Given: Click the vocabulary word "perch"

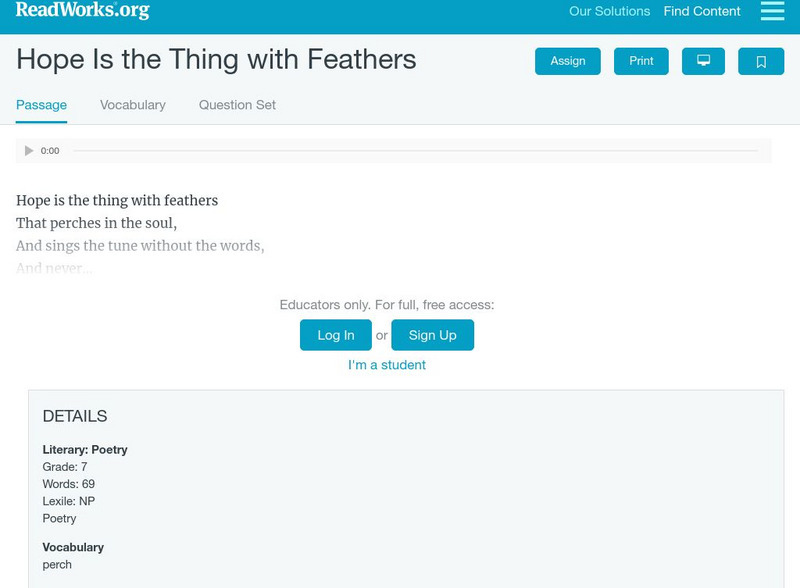Looking at the screenshot, I should [x=57, y=565].
